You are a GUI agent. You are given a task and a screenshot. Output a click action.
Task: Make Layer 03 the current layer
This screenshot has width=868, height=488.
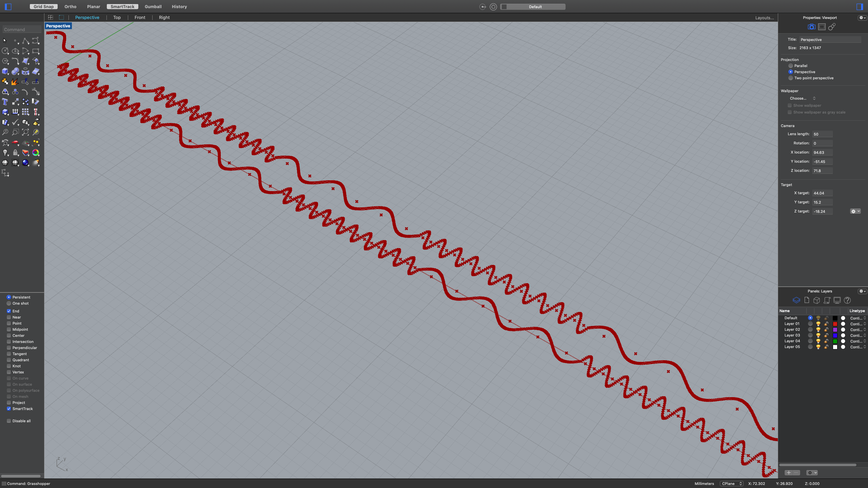point(810,335)
